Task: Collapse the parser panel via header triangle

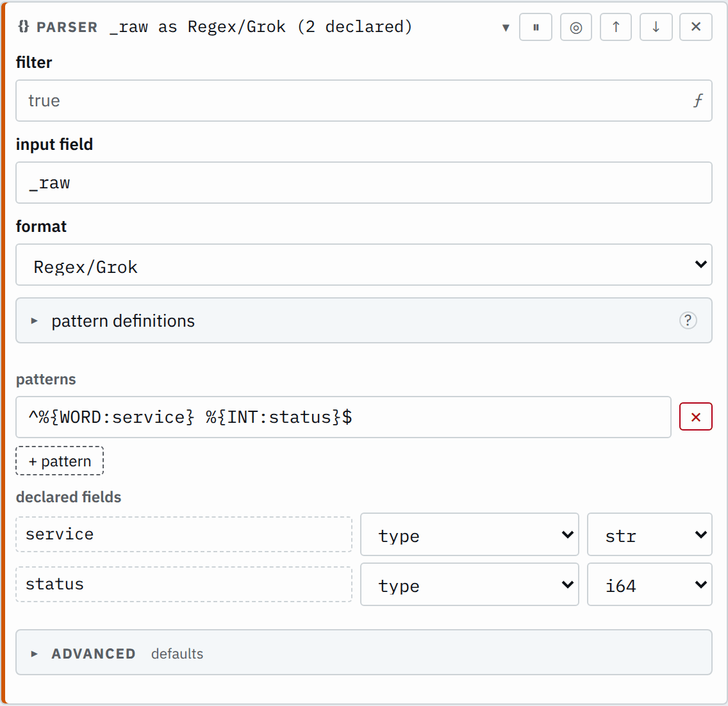Action: [x=506, y=28]
